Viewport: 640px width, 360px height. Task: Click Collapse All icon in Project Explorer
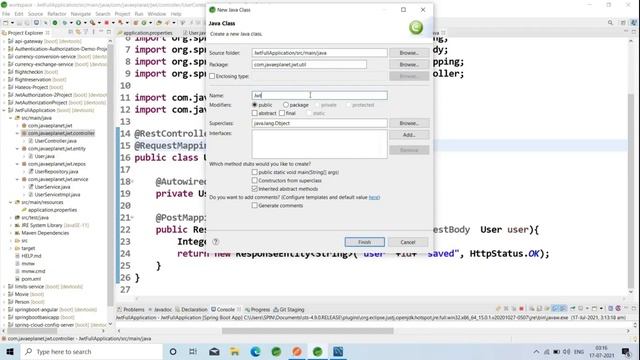pyautogui.click(x=71, y=32)
